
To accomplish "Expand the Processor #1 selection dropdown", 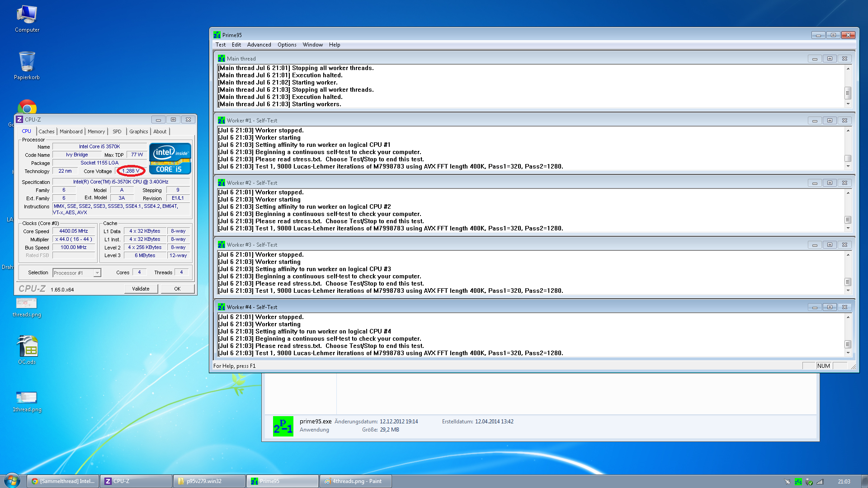I will 97,273.
